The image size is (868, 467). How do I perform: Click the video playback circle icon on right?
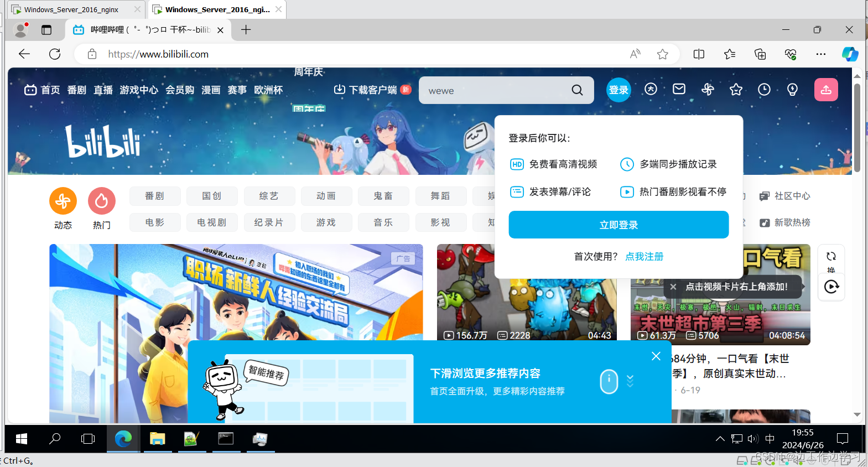coord(831,287)
